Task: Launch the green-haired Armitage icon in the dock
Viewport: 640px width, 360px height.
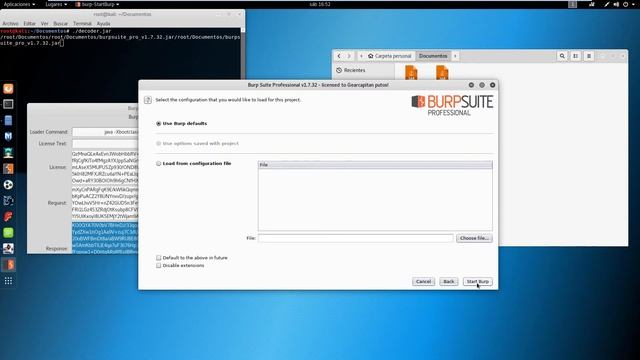Action: tap(8, 153)
